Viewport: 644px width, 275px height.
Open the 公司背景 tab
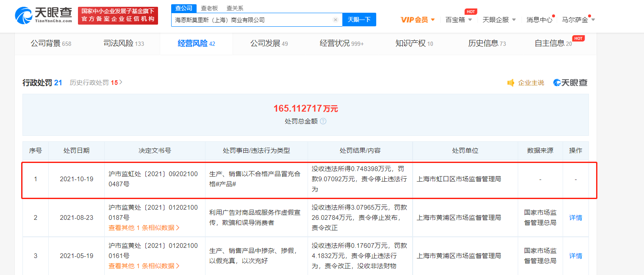[x=51, y=43]
